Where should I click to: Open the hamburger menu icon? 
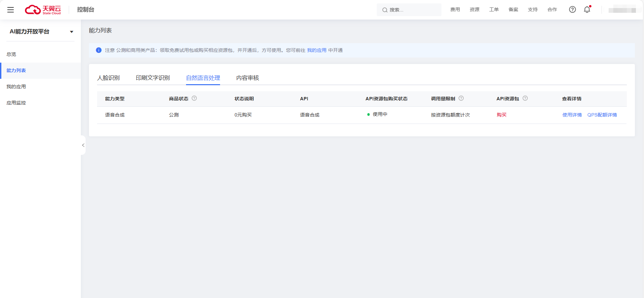pyautogui.click(x=11, y=10)
